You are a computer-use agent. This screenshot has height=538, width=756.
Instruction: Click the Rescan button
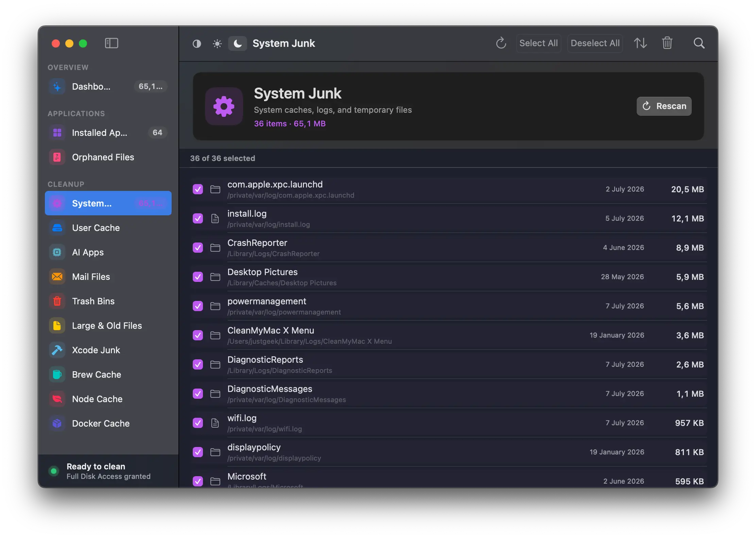point(664,106)
